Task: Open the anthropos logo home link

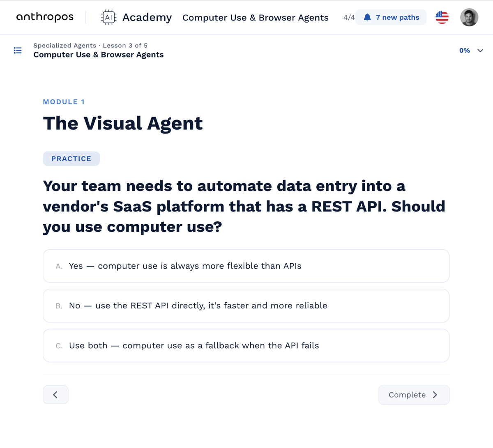Action: coord(45,17)
